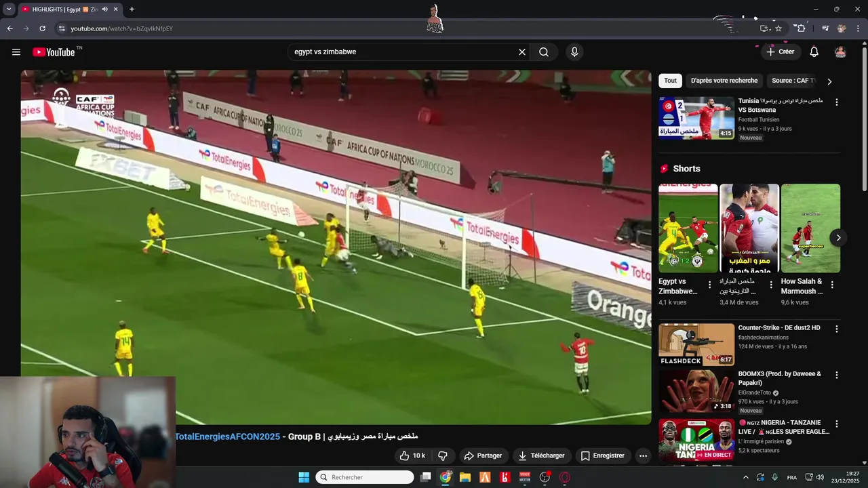Click the browser address bar URL
The height and width of the screenshot is (488, 868).
click(122, 28)
